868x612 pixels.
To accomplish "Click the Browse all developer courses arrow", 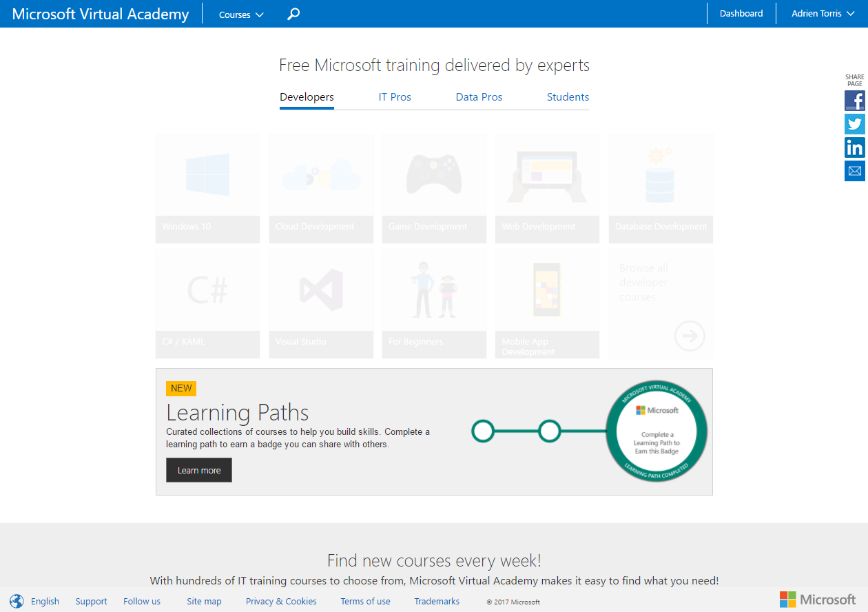I will tap(690, 336).
